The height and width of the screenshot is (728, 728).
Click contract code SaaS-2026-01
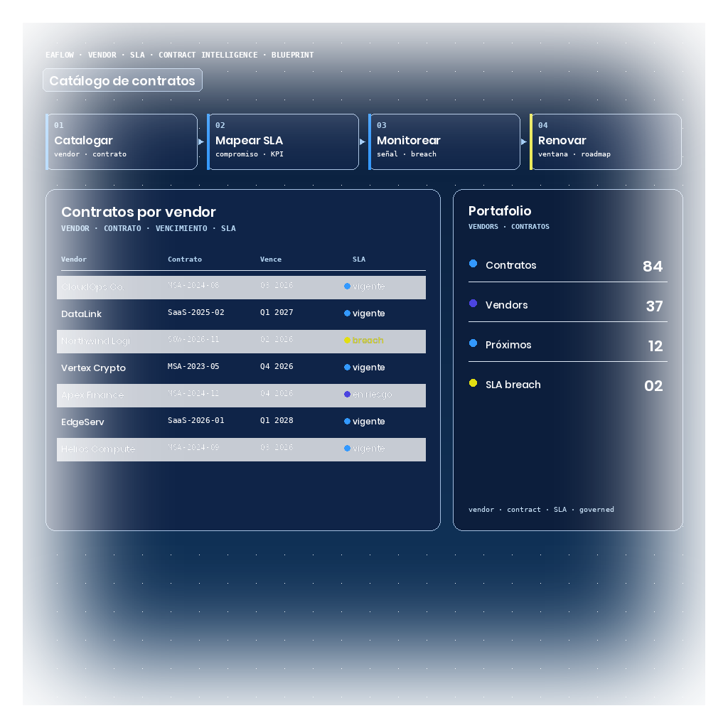pos(196,420)
